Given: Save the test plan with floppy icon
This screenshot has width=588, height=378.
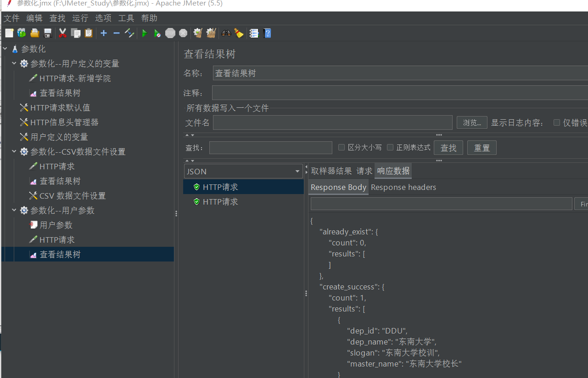Looking at the screenshot, I should click(48, 33).
